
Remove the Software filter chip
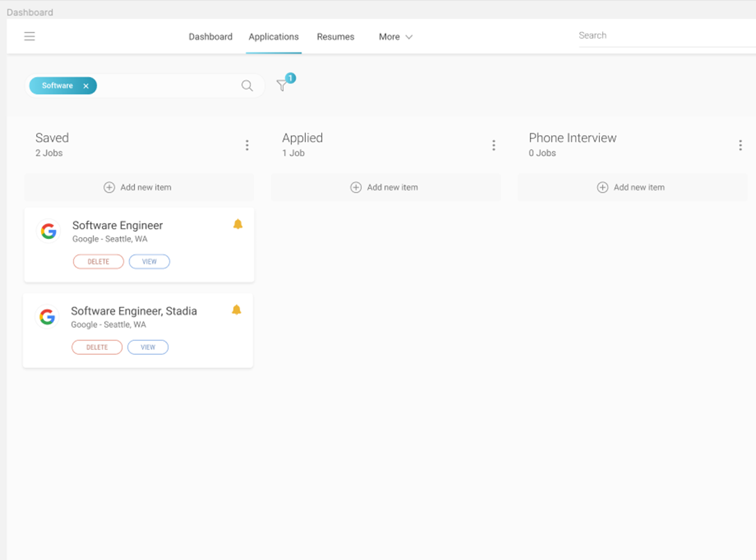pos(86,86)
